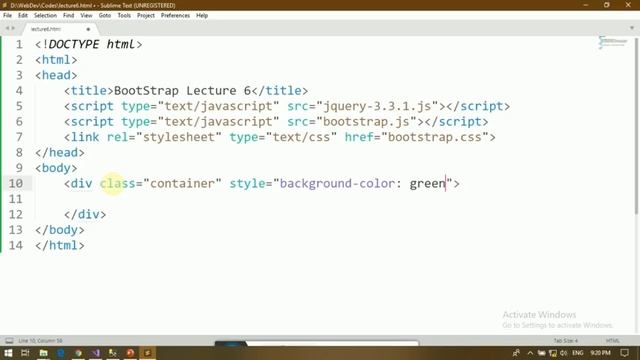Image resolution: width=640 pixels, height=360 pixels.
Task: Open Task View in the taskbar
Action: tap(25, 353)
